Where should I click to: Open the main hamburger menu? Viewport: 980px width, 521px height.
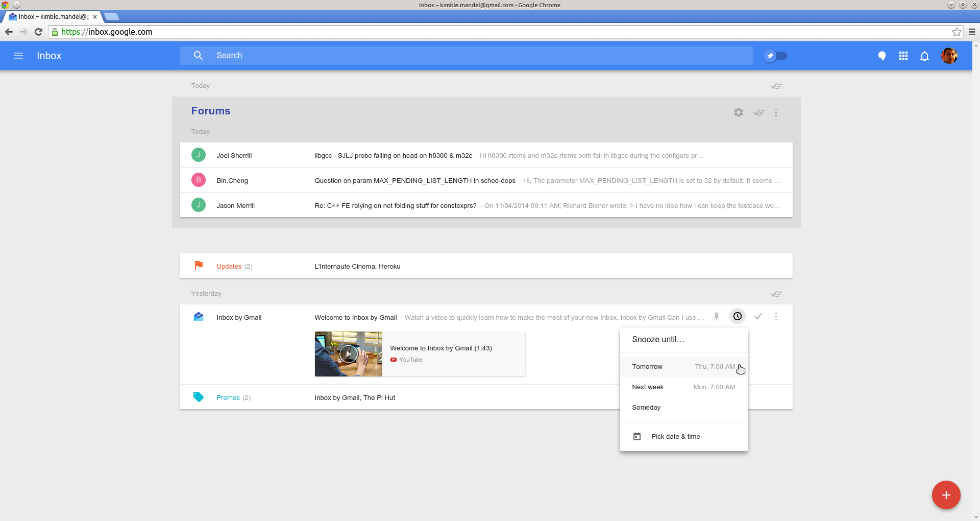(18, 56)
